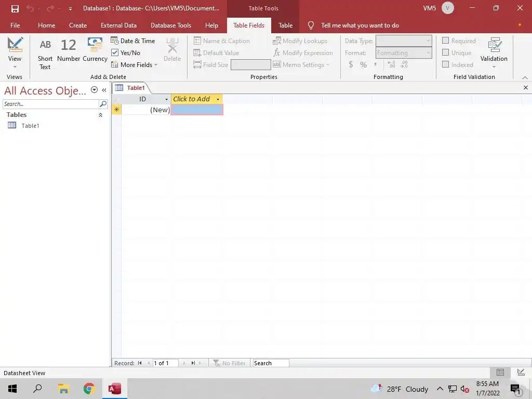
Task: Click the Undo arrow in the title bar
Action: pos(30,8)
